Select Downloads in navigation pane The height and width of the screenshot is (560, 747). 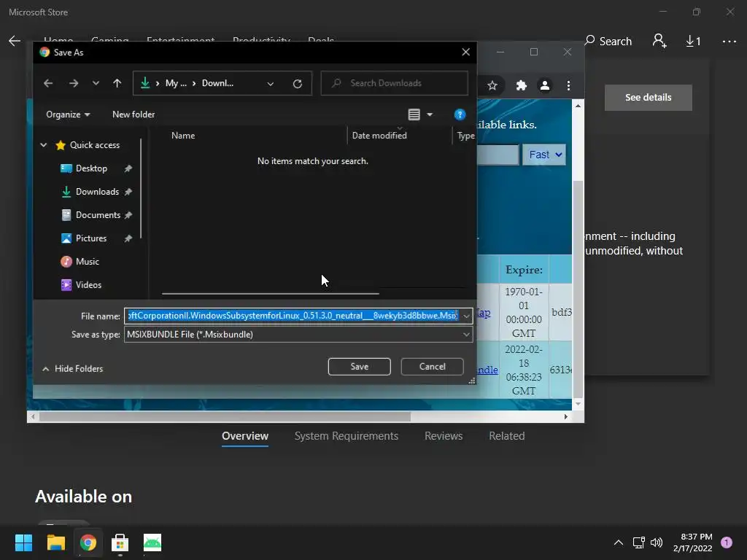click(x=97, y=192)
